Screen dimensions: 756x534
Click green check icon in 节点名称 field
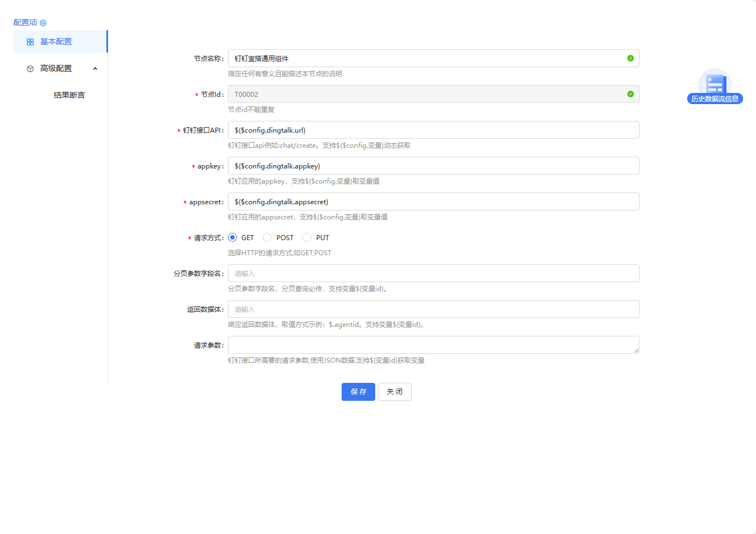pos(630,58)
